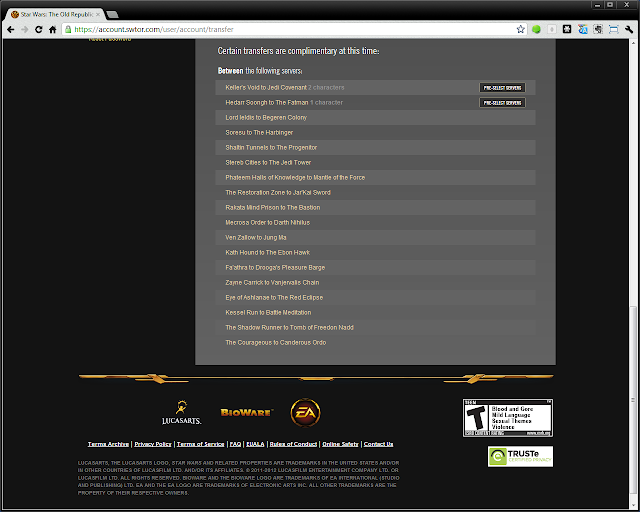Select row Kessel Run to Battle Meditation
This screenshot has height=512, width=640.
tap(375, 313)
